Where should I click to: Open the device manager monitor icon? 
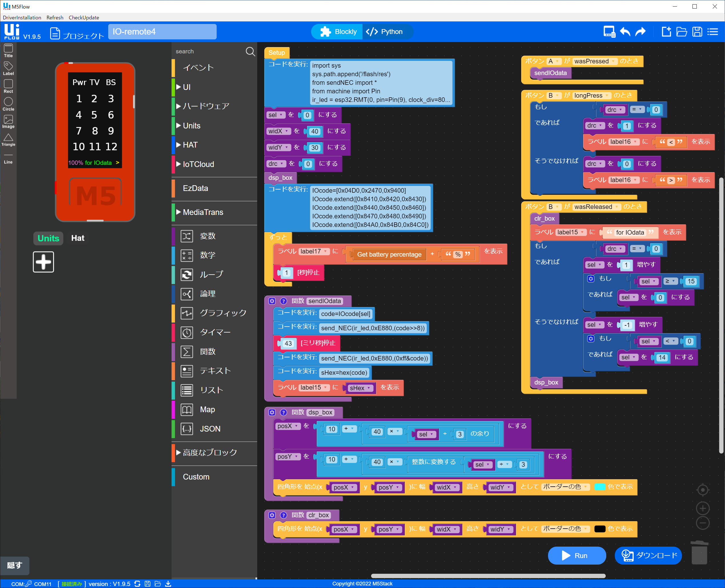click(x=609, y=32)
